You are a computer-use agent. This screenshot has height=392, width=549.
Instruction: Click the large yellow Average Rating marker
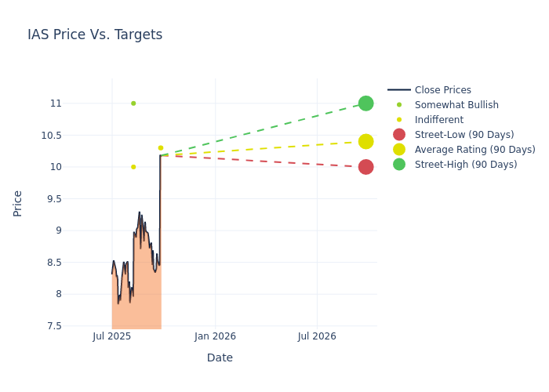(365, 142)
